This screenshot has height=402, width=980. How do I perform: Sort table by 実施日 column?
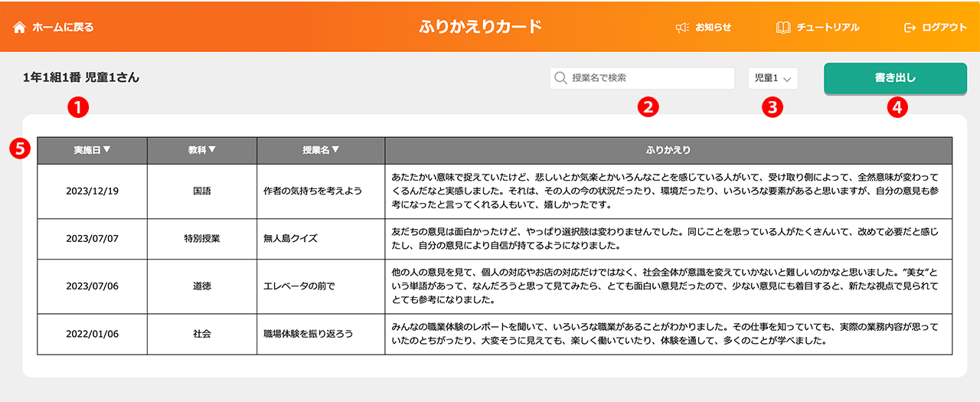[x=92, y=150]
